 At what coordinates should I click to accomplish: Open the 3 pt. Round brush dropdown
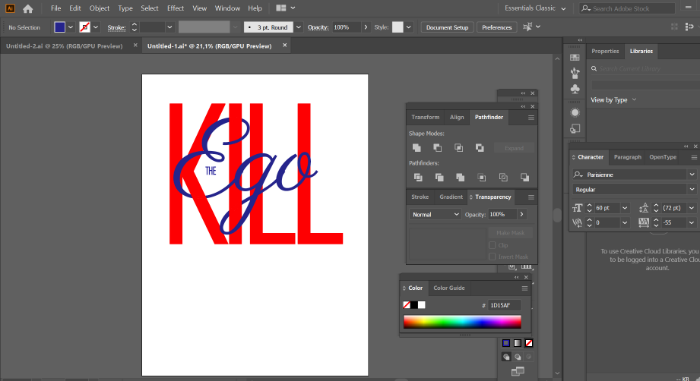tap(298, 27)
